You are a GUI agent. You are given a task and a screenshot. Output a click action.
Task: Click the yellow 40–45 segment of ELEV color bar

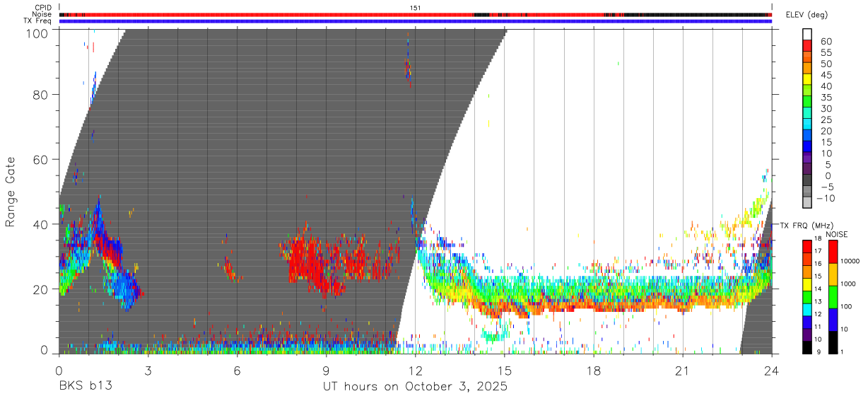tap(808, 79)
